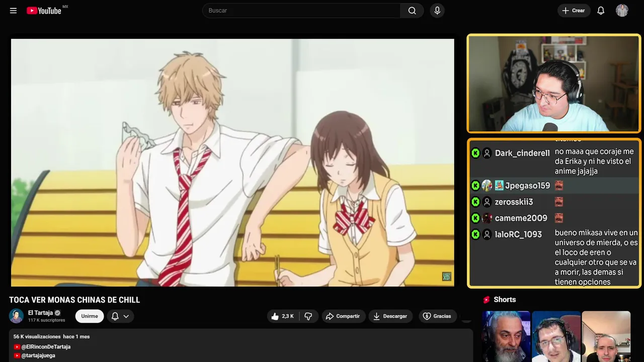Click cameme2009 username in chat
Screen dimensions: 644x362
(521, 218)
